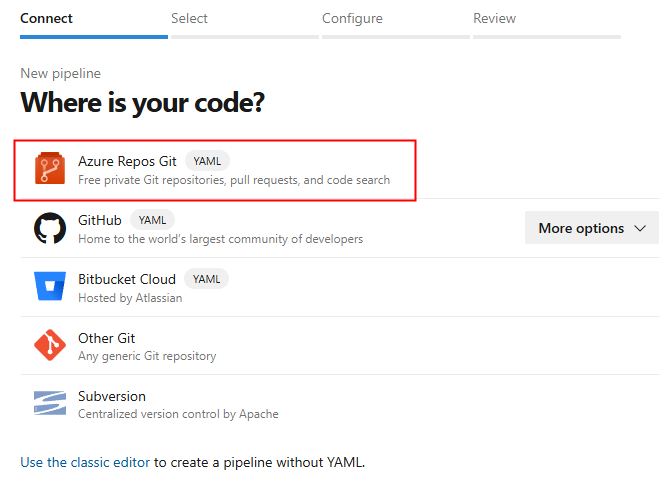
Task: Select 'Bitbucket Cloud' source title
Action: [127, 279]
